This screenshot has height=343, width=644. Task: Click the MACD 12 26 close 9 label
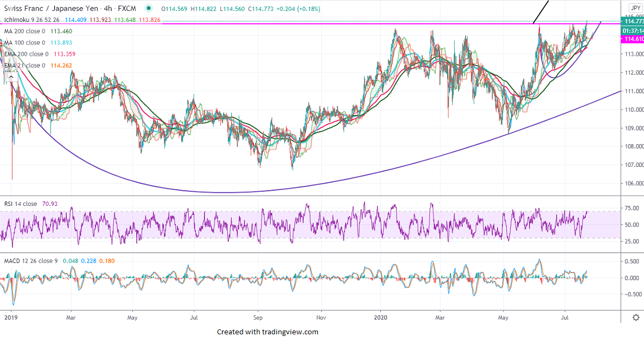31,261
